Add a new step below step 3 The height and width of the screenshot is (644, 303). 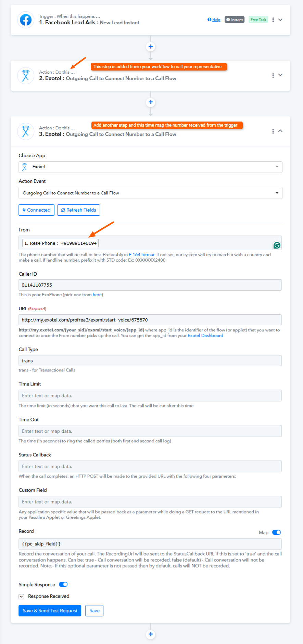point(151,634)
